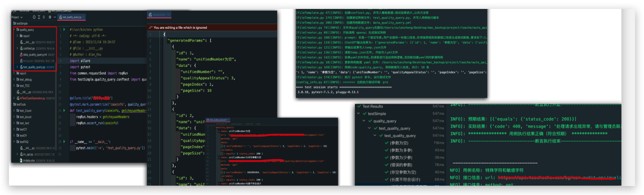The width and height of the screenshot is (644, 195).
Task: Click the 'import pytest' line
Action: click(x=80, y=67)
